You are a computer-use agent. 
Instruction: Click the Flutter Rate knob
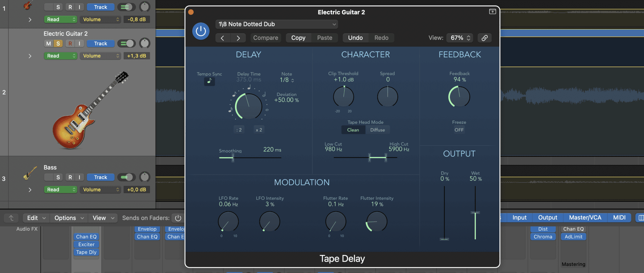pos(336,221)
